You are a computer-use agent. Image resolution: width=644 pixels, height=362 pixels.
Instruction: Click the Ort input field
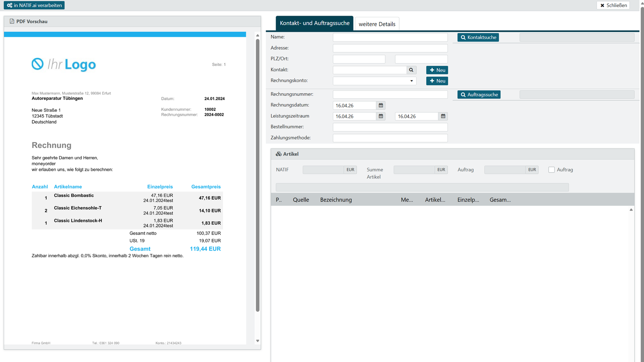[421, 59]
